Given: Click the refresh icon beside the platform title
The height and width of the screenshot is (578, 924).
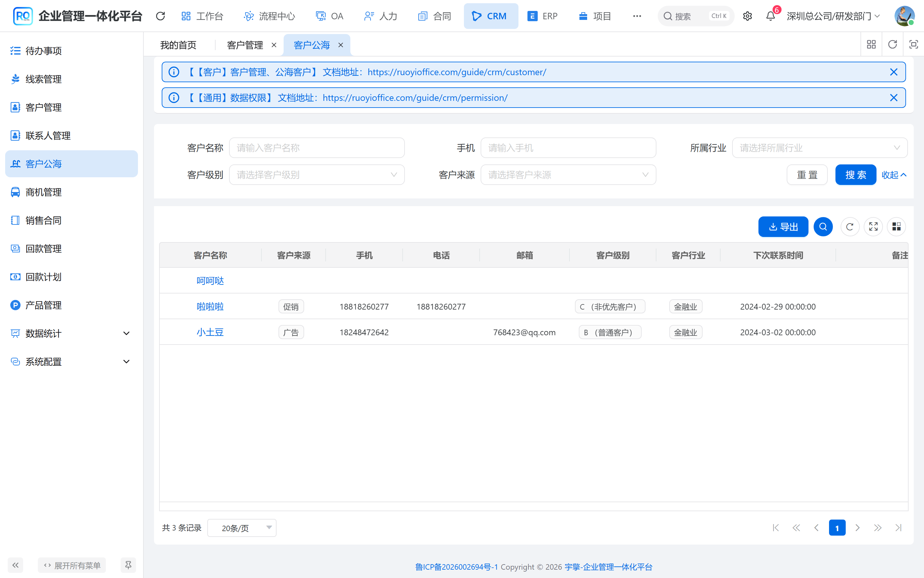Looking at the screenshot, I should pos(161,16).
